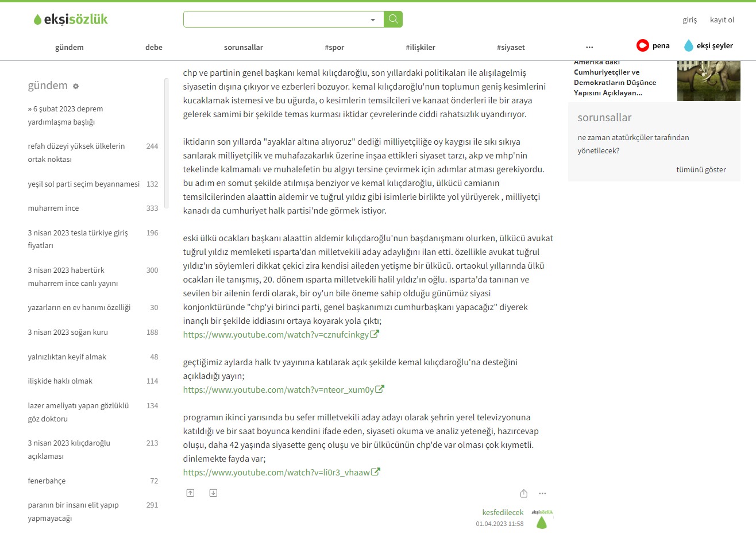Open the #spor channel tab
This screenshot has width=756, height=534.
coord(334,47)
